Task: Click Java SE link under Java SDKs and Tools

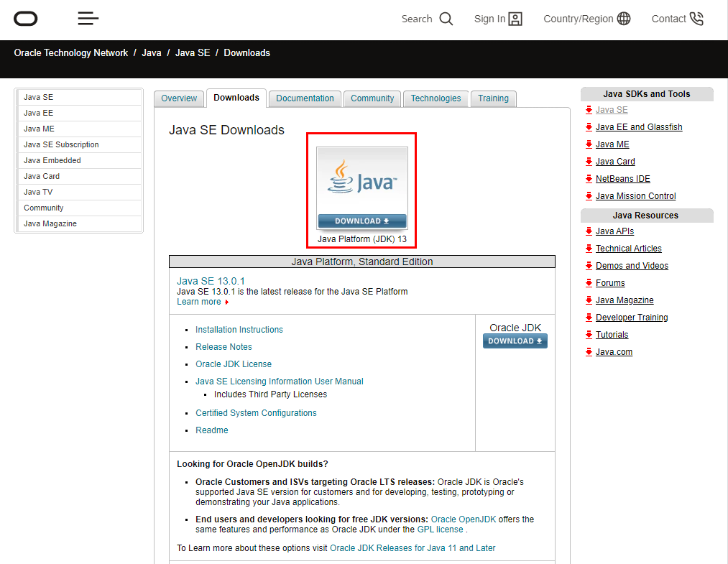Action: tap(612, 110)
